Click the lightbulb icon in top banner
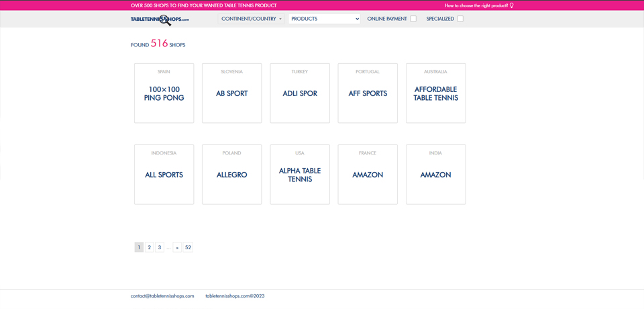644x309 pixels. (x=512, y=5)
